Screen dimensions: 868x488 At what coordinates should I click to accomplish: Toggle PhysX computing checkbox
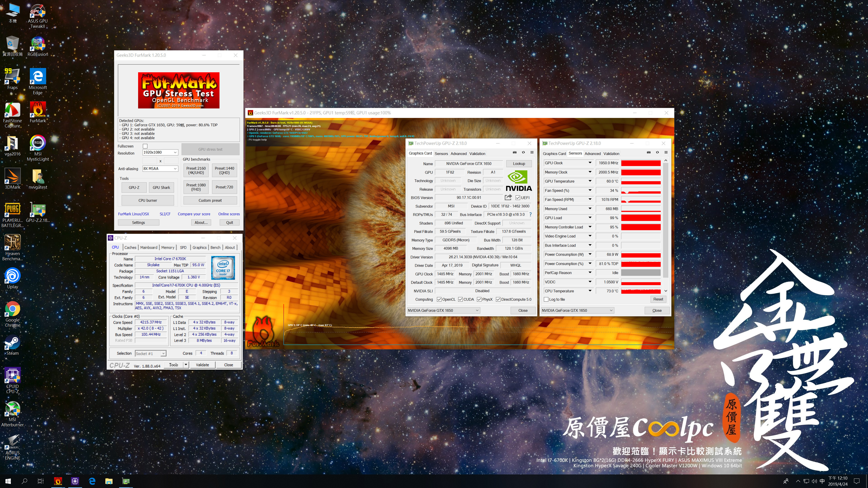pyautogui.click(x=479, y=299)
